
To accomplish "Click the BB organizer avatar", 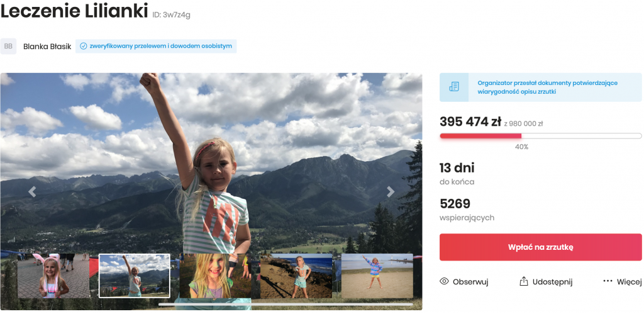I will pos(8,46).
